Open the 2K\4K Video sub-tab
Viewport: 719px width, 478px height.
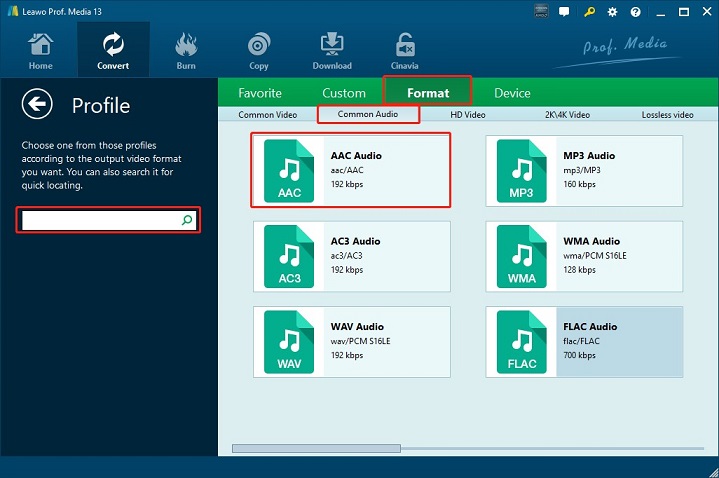(567, 115)
